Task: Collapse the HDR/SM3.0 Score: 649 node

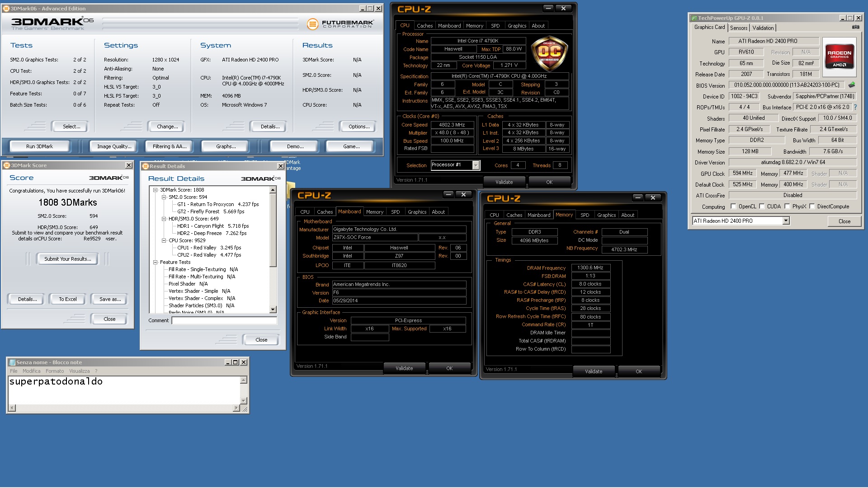Action: [164, 219]
